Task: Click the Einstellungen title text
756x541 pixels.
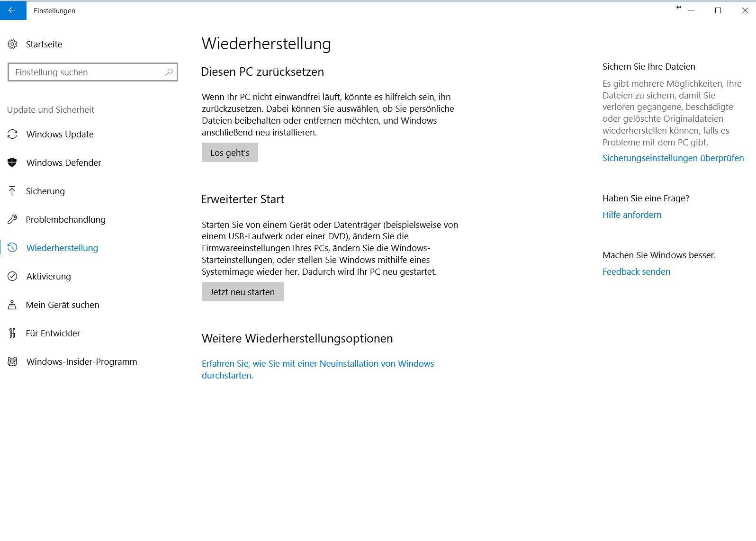Action: tap(54, 10)
